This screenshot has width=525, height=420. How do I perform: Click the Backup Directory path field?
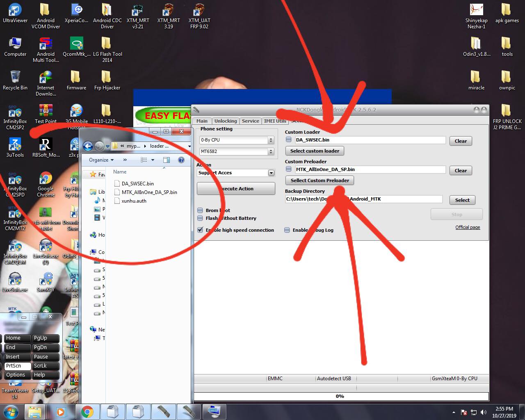pyautogui.click(x=364, y=199)
